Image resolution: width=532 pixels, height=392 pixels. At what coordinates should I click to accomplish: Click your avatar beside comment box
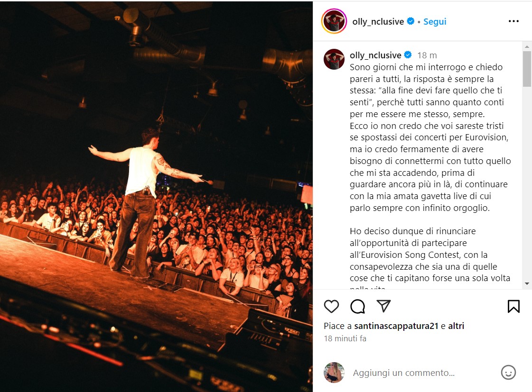click(x=334, y=373)
